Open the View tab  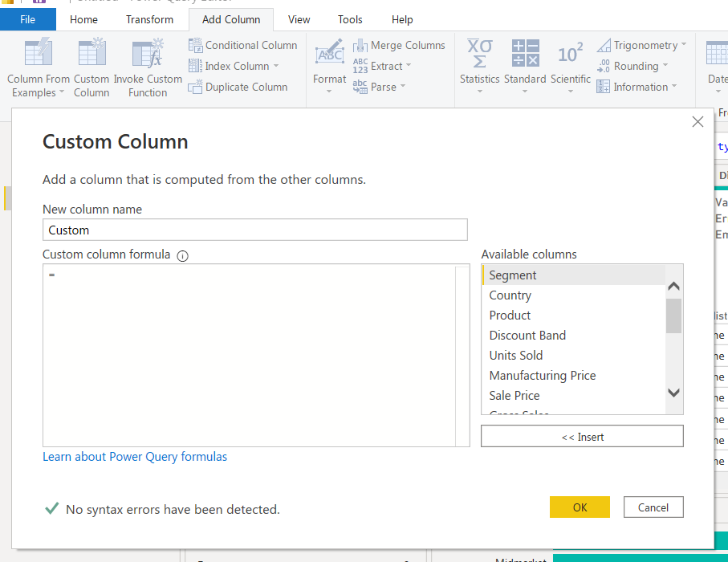point(299,19)
